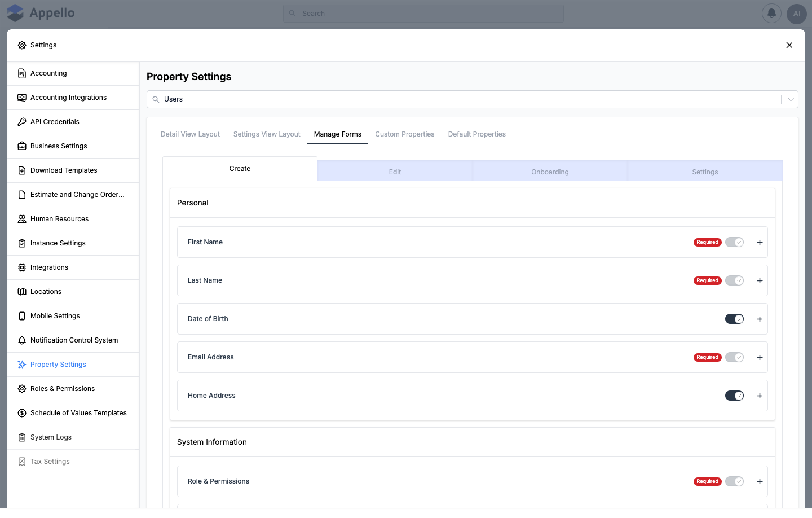Expand the Email Address row plus
The width and height of the screenshot is (812, 518).
coord(760,357)
